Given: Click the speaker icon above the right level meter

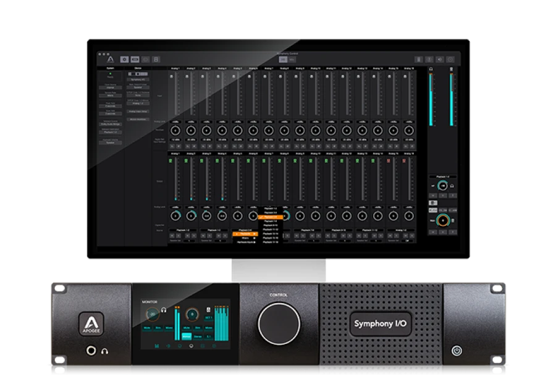Looking at the screenshot, I should point(452,69).
